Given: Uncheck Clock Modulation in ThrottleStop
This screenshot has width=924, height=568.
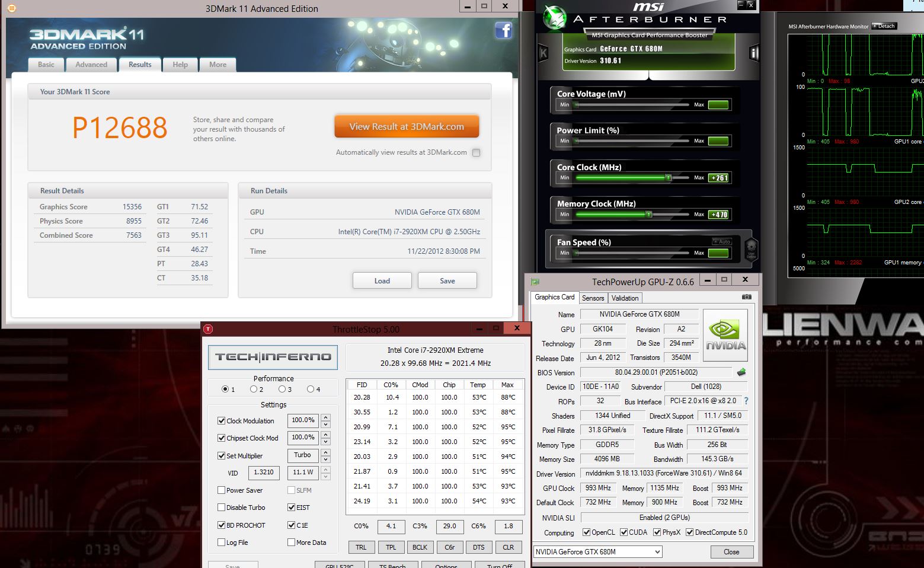Looking at the screenshot, I should pyautogui.click(x=222, y=421).
